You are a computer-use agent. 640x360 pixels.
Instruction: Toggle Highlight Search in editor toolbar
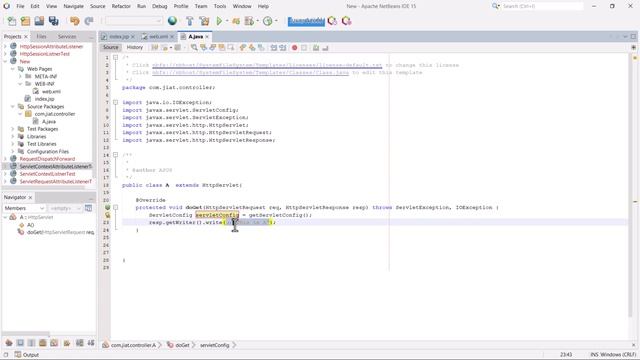222,48
